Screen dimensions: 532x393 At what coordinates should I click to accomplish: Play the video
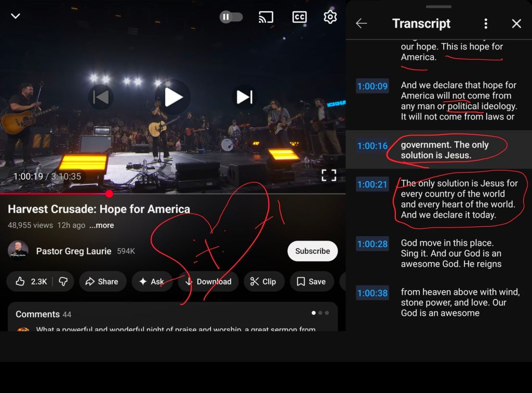point(173,97)
